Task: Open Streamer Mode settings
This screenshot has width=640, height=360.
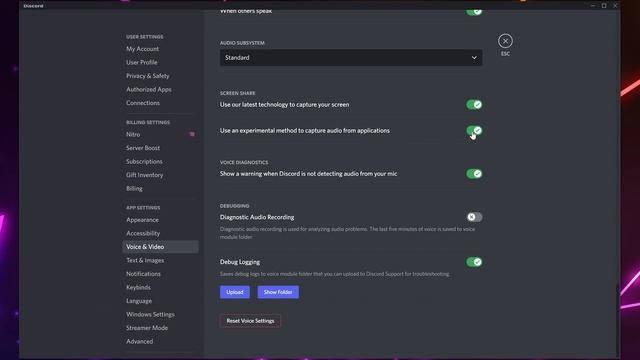Action: tap(147, 328)
